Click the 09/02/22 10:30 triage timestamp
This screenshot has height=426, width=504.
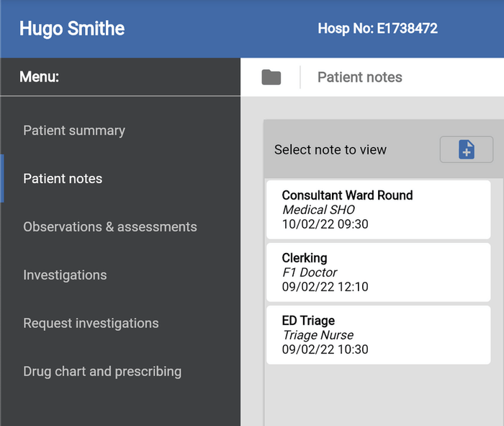tap(325, 350)
